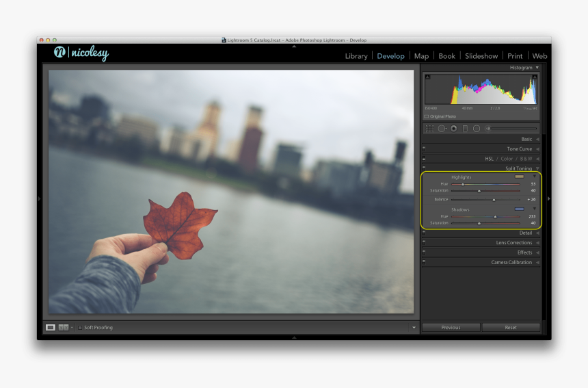Hide the right panel with edge arrow

(548, 198)
